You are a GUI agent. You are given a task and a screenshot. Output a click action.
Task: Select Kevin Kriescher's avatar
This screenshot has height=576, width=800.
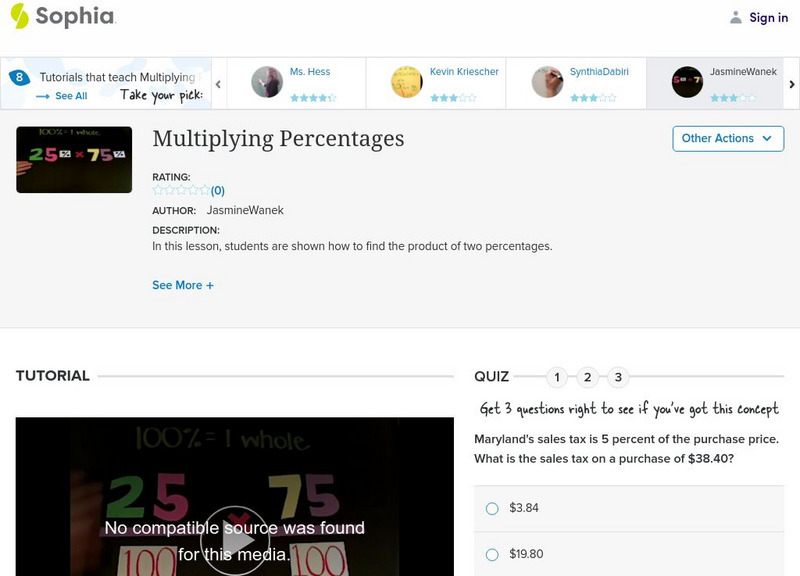[405, 80]
